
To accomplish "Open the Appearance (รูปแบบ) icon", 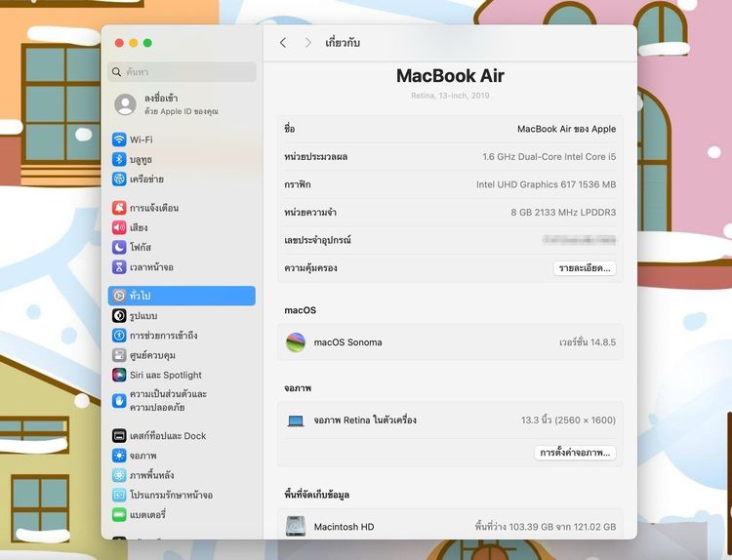I will tap(119, 315).
